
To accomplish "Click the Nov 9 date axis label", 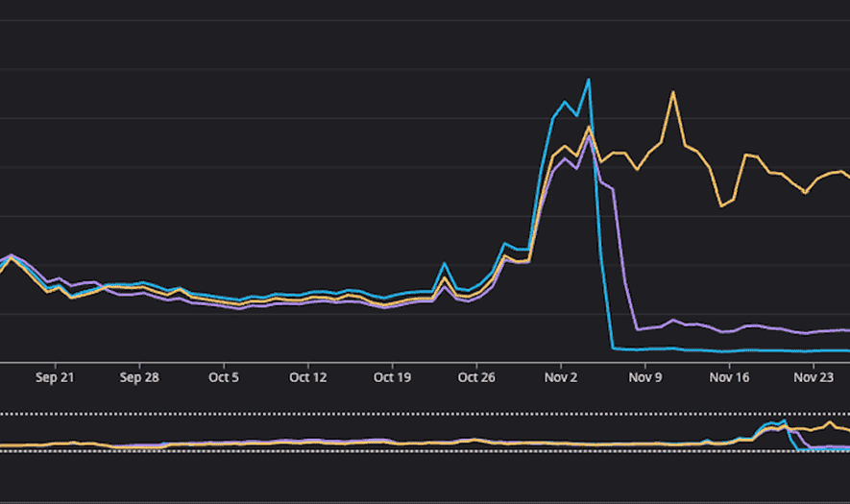I will tap(644, 378).
